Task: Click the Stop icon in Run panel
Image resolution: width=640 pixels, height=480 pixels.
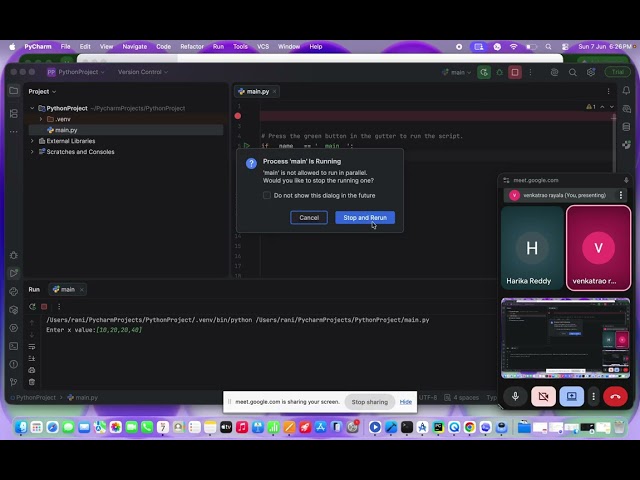Action: point(44,307)
